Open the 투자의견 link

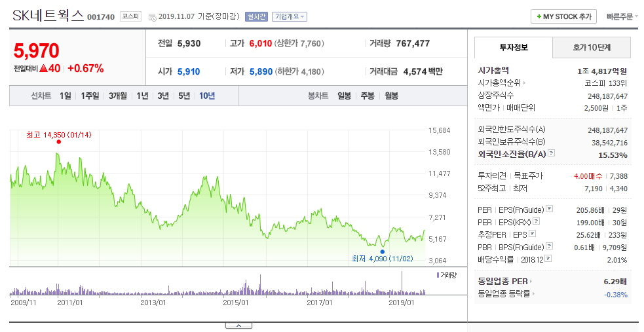tap(492, 176)
